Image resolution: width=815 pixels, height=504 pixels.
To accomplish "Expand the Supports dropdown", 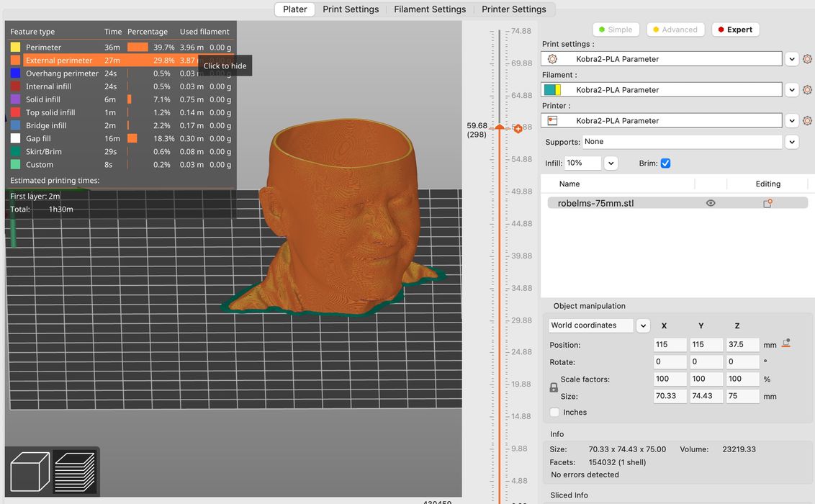I will point(792,142).
